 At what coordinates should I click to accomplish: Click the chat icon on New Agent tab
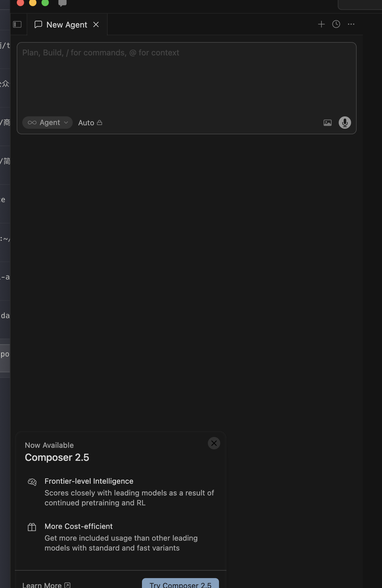pos(38,24)
